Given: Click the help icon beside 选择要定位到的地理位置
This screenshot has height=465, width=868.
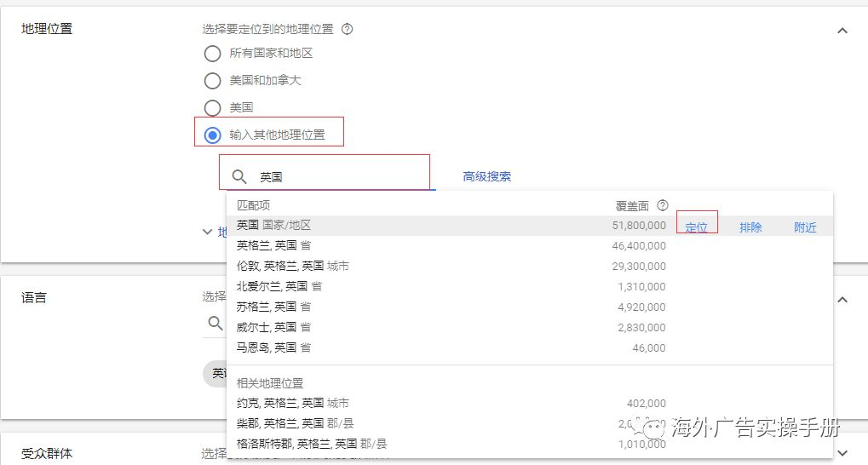Looking at the screenshot, I should [347, 29].
